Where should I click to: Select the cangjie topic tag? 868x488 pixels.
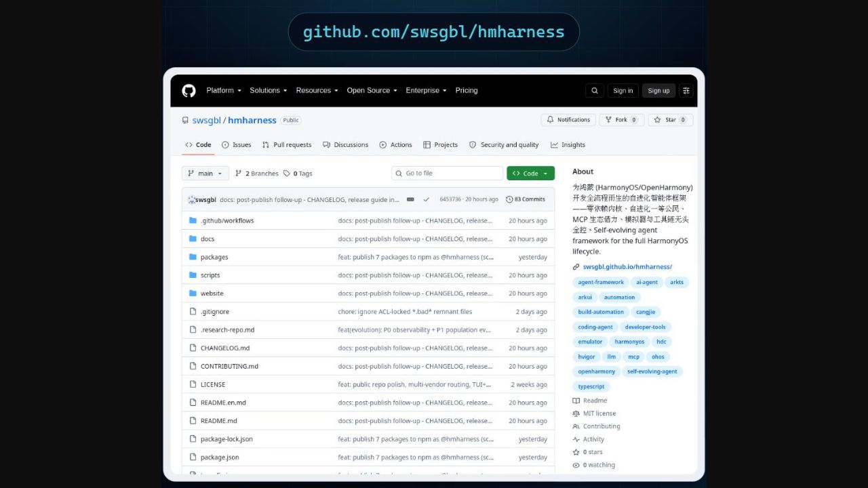tap(646, 312)
